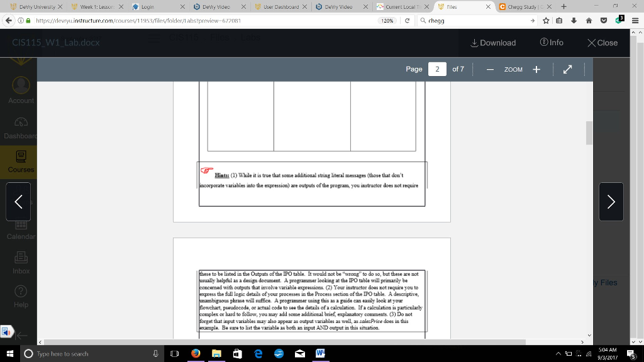Show hidden system tray icons
The image size is (644, 362).
coord(558,354)
